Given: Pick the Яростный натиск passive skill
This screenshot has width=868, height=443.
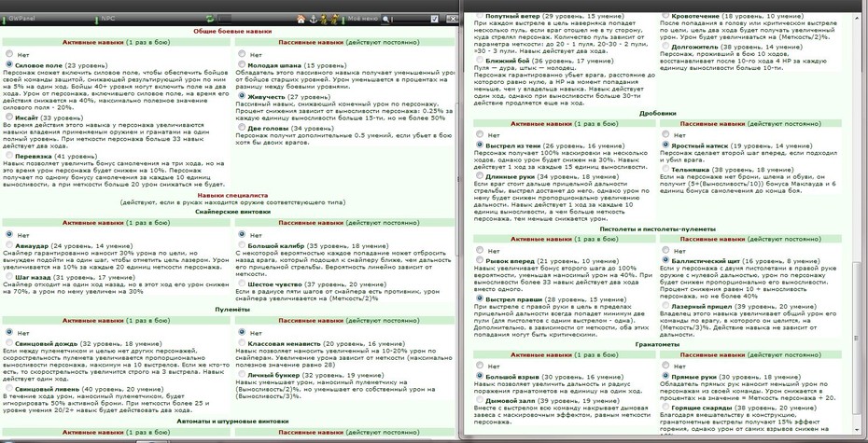Looking at the screenshot, I should 665,145.
